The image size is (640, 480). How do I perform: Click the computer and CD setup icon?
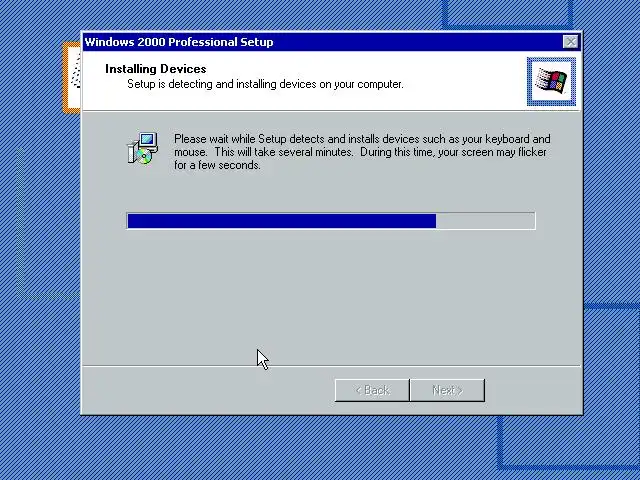click(x=143, y=148)
